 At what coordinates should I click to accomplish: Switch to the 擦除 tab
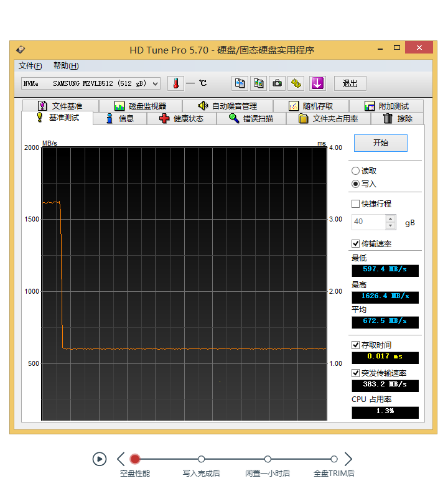pos(398,118)
